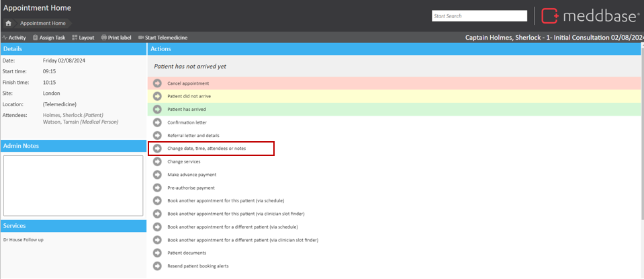Click Resend patient booking alerts

point(197,266)
